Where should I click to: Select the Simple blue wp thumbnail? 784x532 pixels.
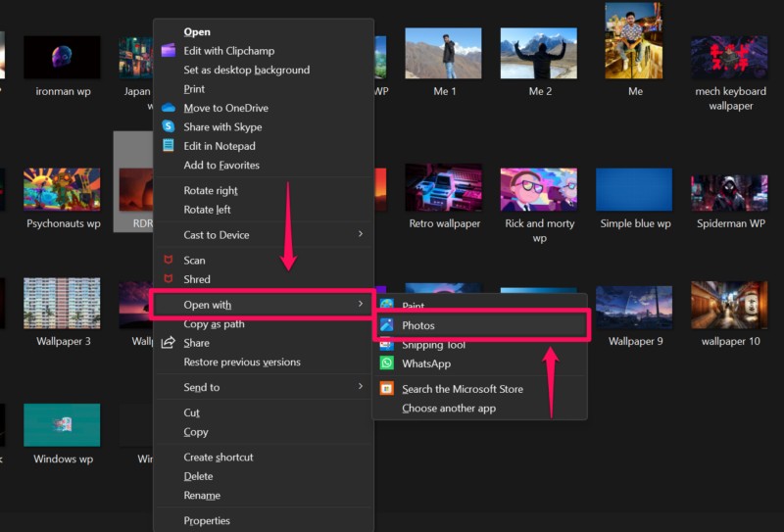click(x=634, y=189)
